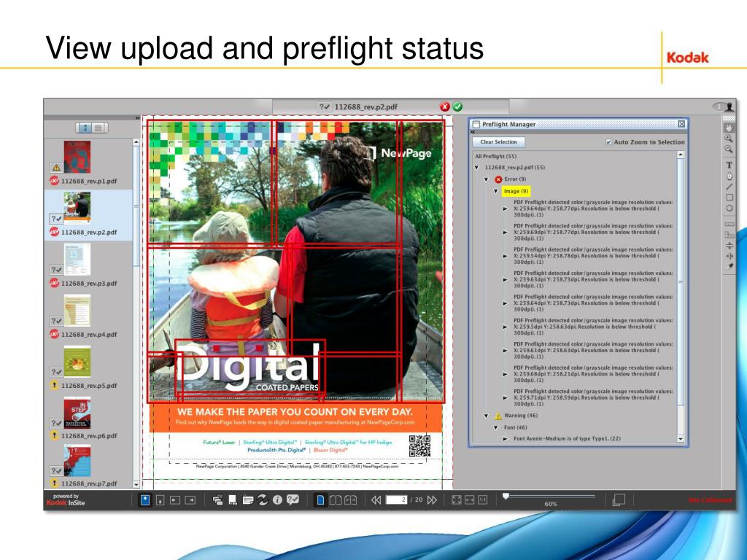This screenshot has height=560, width=747.
Task: Go to next page arrow
Action: click(432, 499)
